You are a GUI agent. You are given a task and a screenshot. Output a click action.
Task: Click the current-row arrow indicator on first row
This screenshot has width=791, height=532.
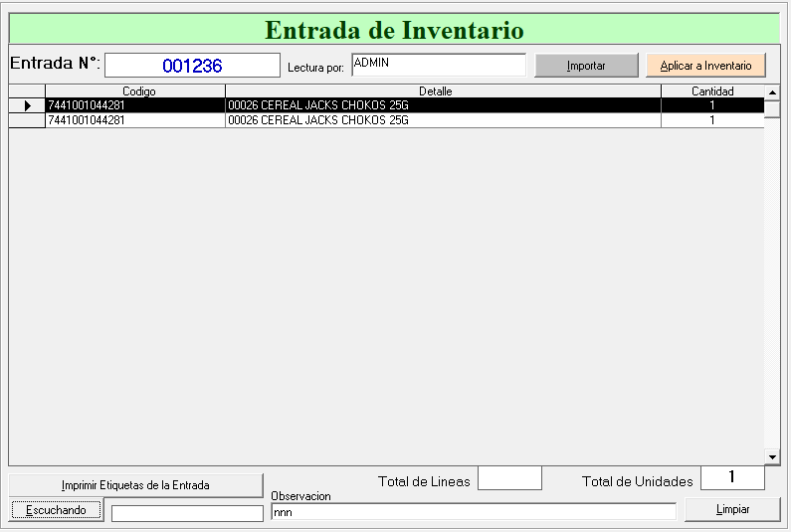click(x=27, y=105)
